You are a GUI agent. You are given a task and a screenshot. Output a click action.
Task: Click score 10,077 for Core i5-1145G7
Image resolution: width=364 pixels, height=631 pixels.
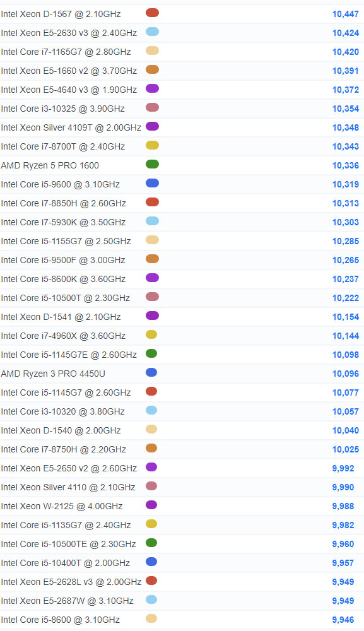[x=346, y=392]
